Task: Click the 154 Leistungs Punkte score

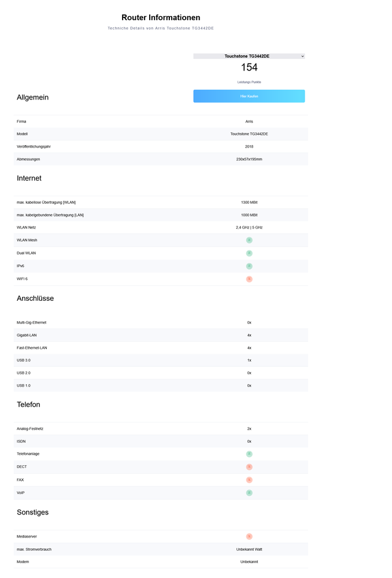Action: 249,67
